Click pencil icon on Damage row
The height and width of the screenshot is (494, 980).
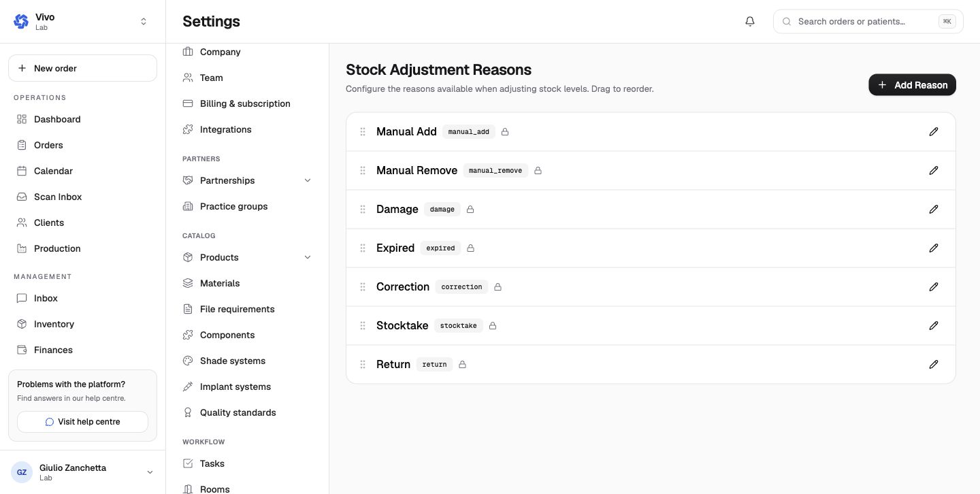[x=934, y=209]
